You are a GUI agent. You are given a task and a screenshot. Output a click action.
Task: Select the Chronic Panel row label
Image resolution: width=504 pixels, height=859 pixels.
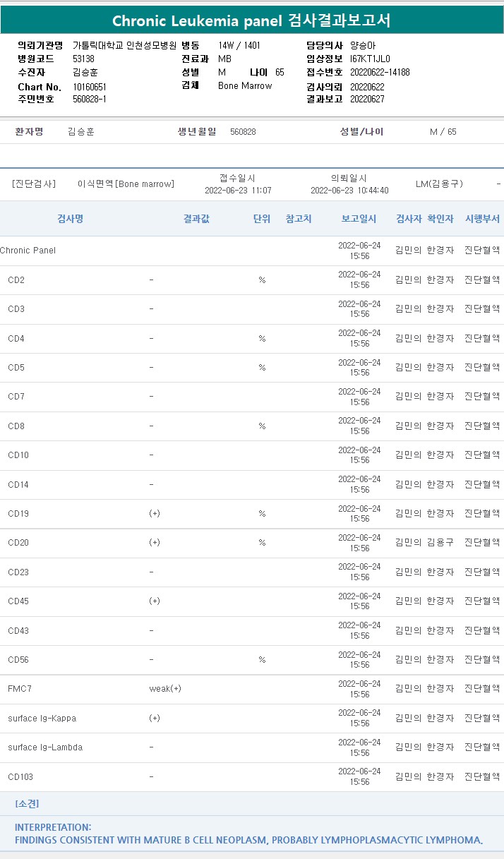pyautogui.click(x=28, y=251)
